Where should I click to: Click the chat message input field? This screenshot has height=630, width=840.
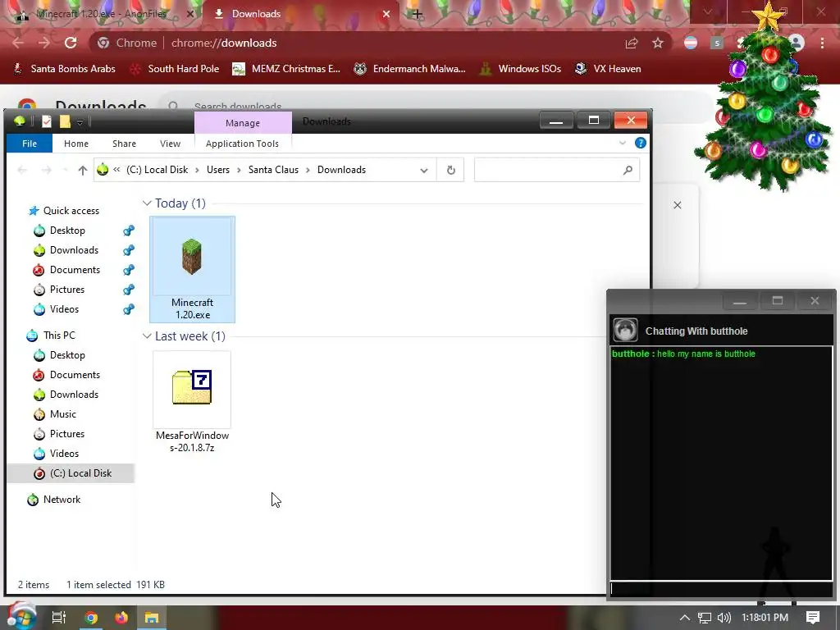click(721, 589)
